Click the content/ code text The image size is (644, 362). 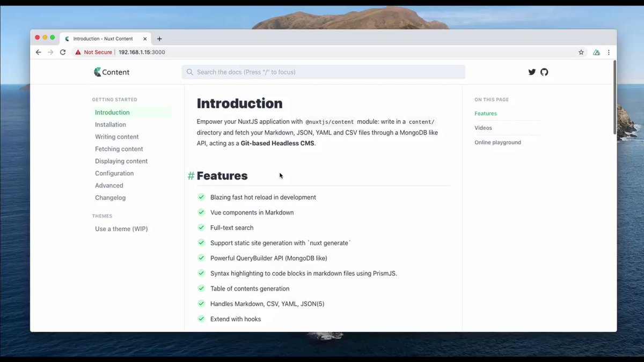pyautogui.click(x=422, y=122)
